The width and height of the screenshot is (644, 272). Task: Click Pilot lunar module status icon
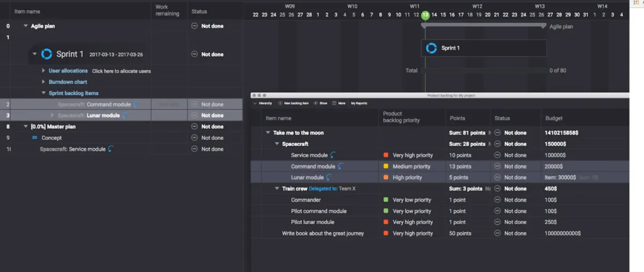click(x=497, y=222)
